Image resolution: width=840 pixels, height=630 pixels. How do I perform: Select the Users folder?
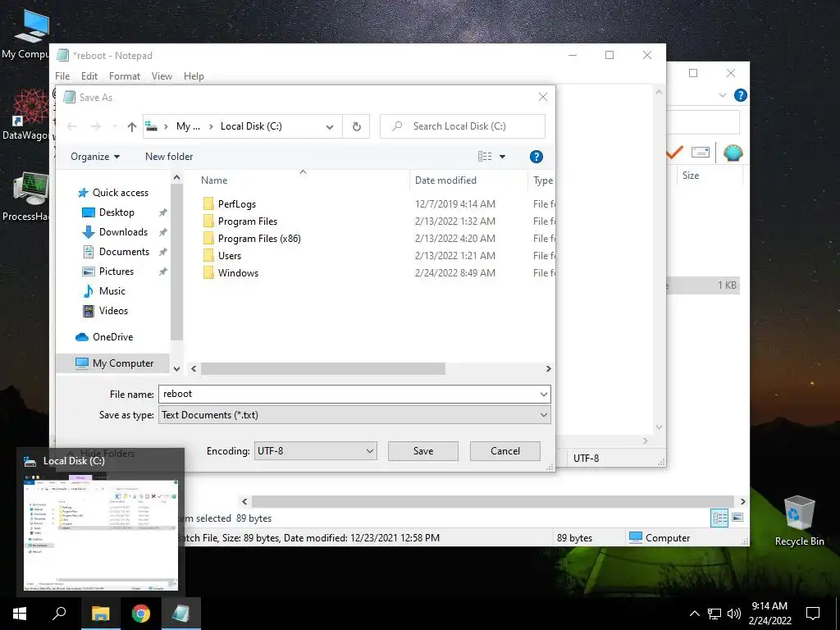230,256
